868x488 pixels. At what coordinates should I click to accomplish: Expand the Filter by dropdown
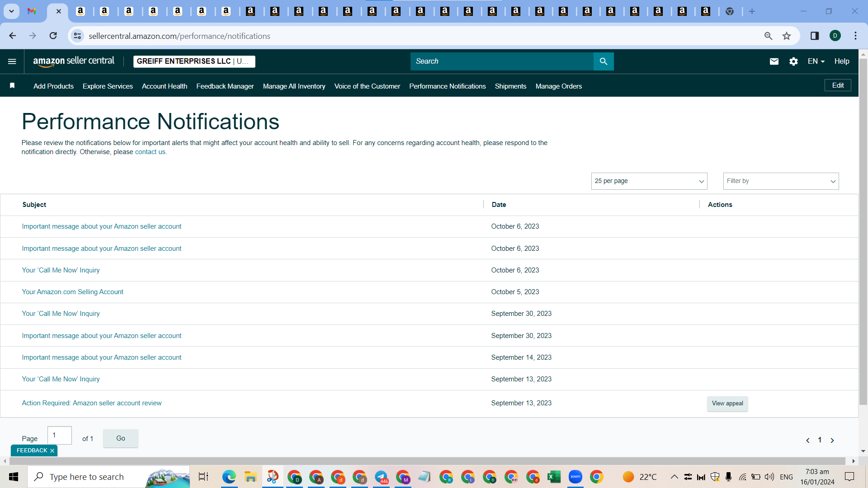[781, 181]
